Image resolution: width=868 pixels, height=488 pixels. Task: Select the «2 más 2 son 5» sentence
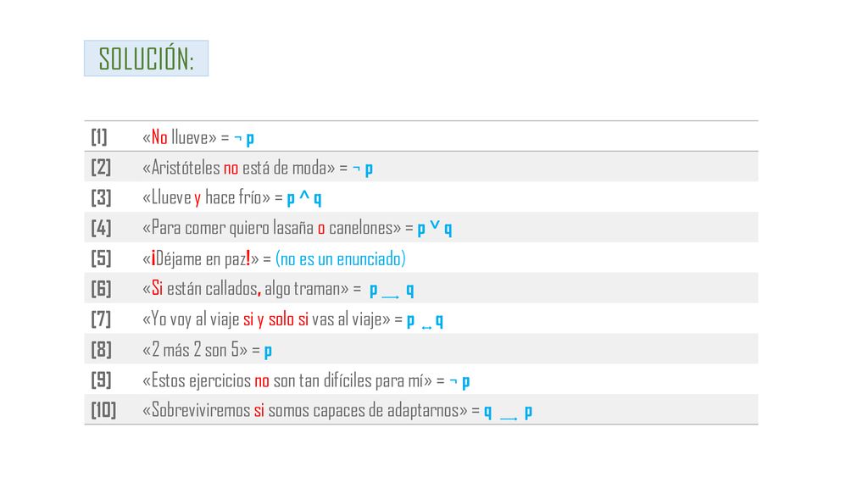[195, 350]
